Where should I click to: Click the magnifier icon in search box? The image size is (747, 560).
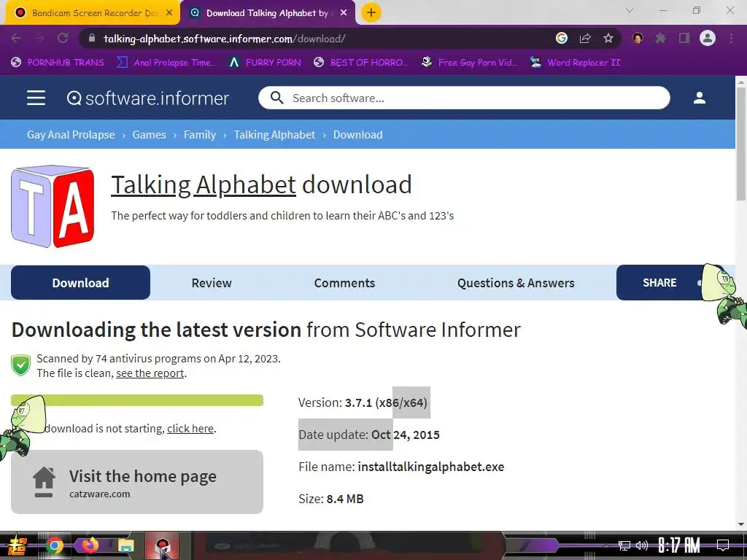(x=276, y=98)
